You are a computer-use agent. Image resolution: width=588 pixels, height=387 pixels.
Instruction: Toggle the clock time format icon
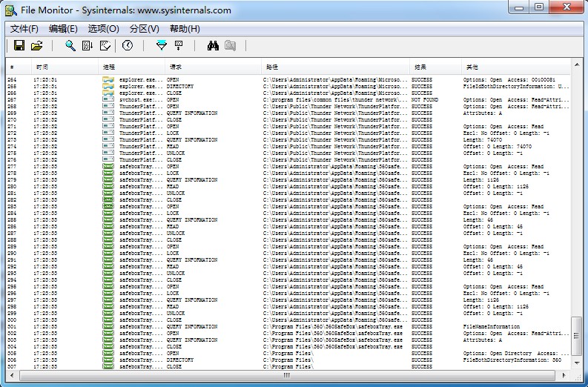[128, 46]
